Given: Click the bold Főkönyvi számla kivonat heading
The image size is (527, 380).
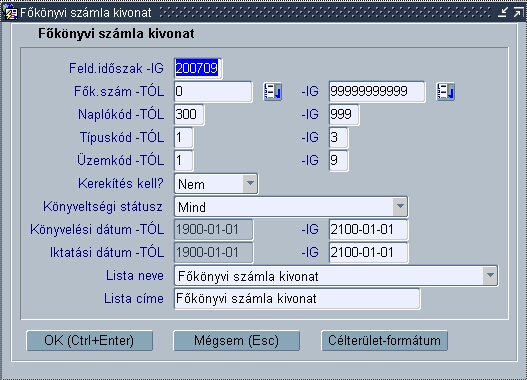Looking at the screenshot, I should (x=116, y=34).
